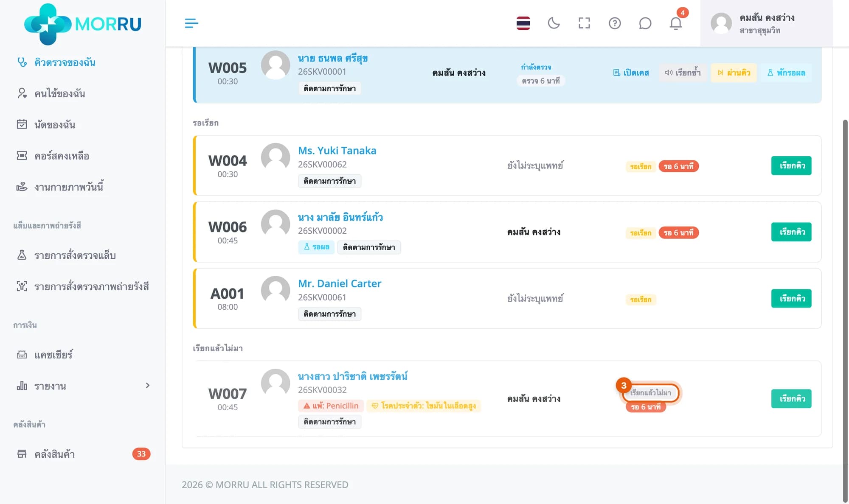
Task: Open notifications bell with 4 badge
Action: pyautogui.click(x=676, y=23)
